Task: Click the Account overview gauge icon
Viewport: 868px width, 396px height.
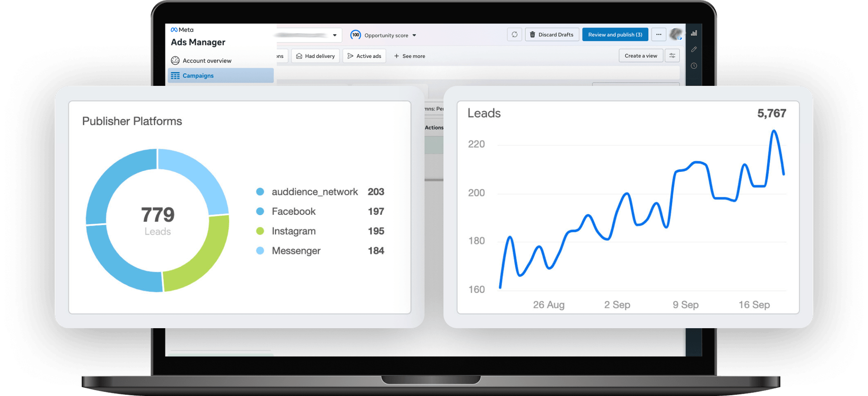Action: point(175,61)
